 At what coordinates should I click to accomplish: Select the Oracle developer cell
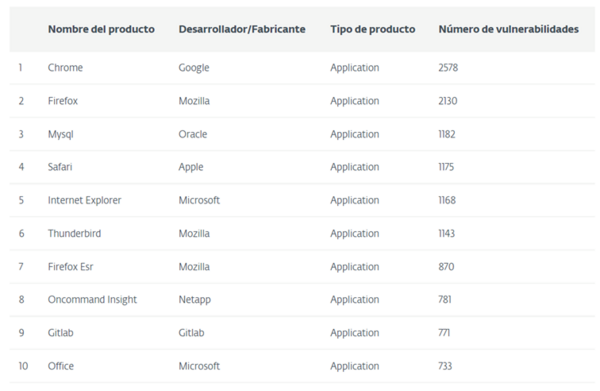tap(192, 134)
